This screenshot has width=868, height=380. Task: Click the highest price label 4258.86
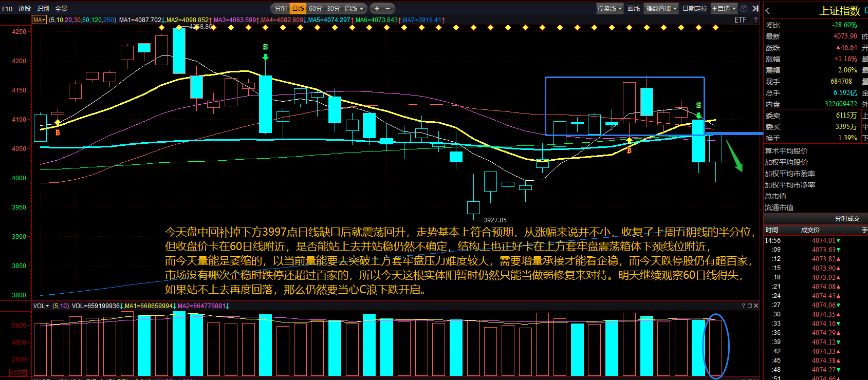(x=200, y=26)
